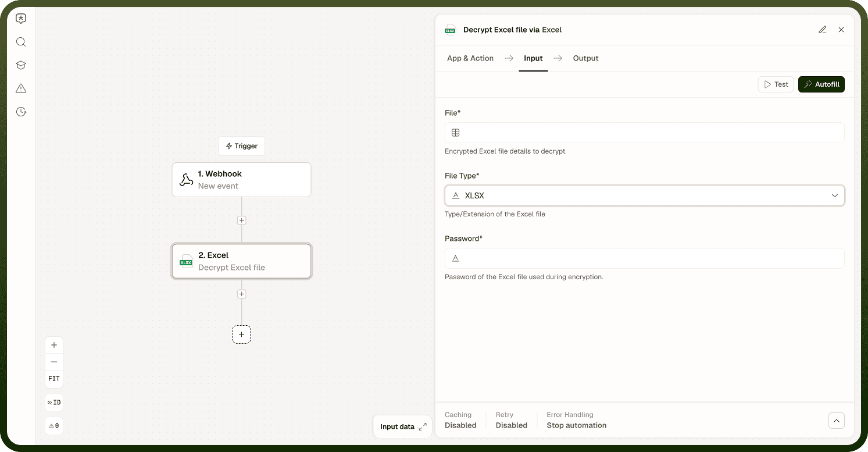Open the clock history icon

tap(21, 112)
